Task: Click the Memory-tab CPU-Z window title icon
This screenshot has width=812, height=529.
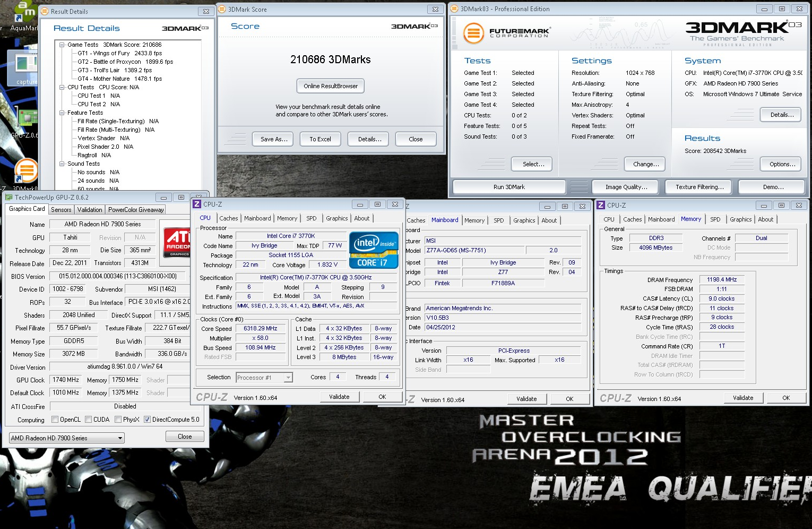Action: pyautogui.click(x=601, y=205)
